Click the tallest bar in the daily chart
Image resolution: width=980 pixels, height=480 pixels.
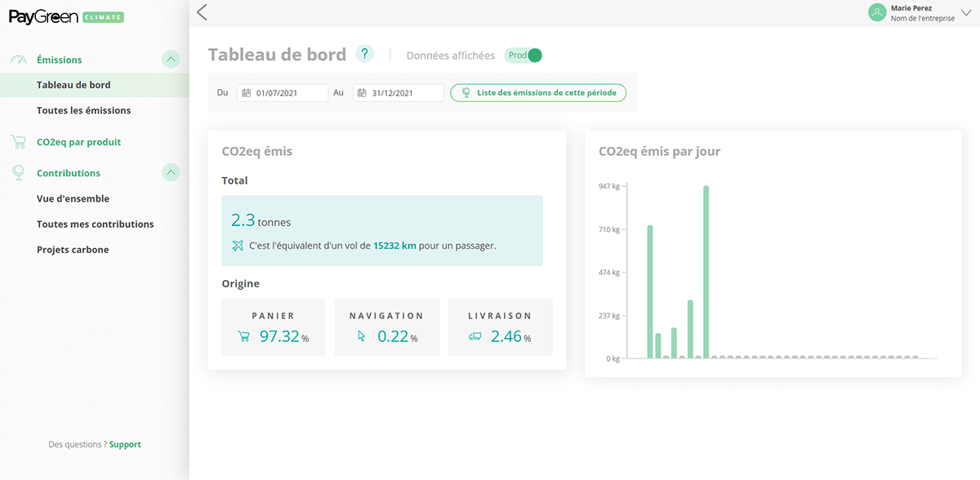706,272
